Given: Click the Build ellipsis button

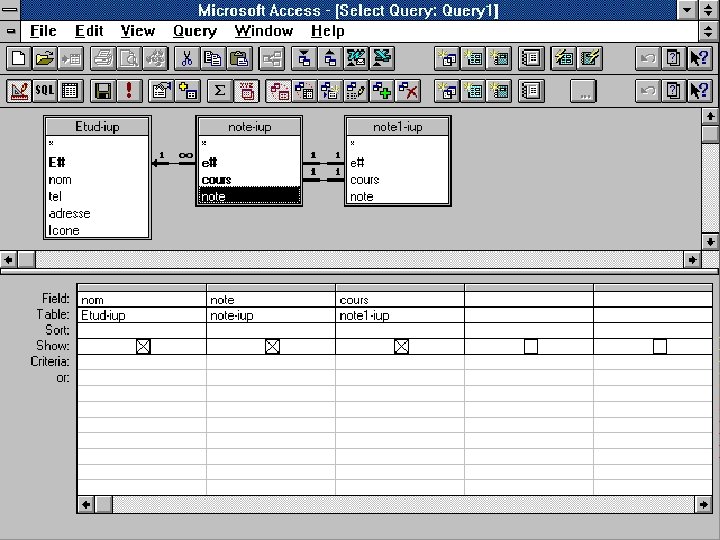Looking at the screenshot, I should point(583,91).
